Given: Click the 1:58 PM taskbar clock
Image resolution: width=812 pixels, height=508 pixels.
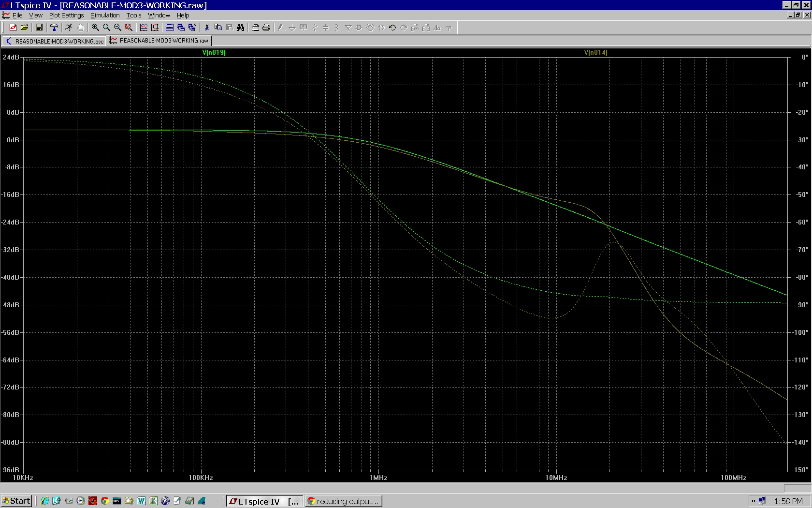Looking at the screenshot, I should [788, 501].
